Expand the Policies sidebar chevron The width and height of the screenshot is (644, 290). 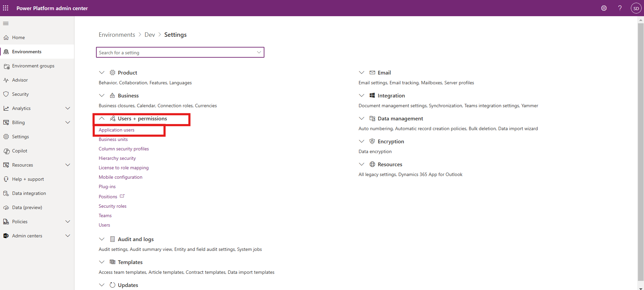tap(67, 222)
